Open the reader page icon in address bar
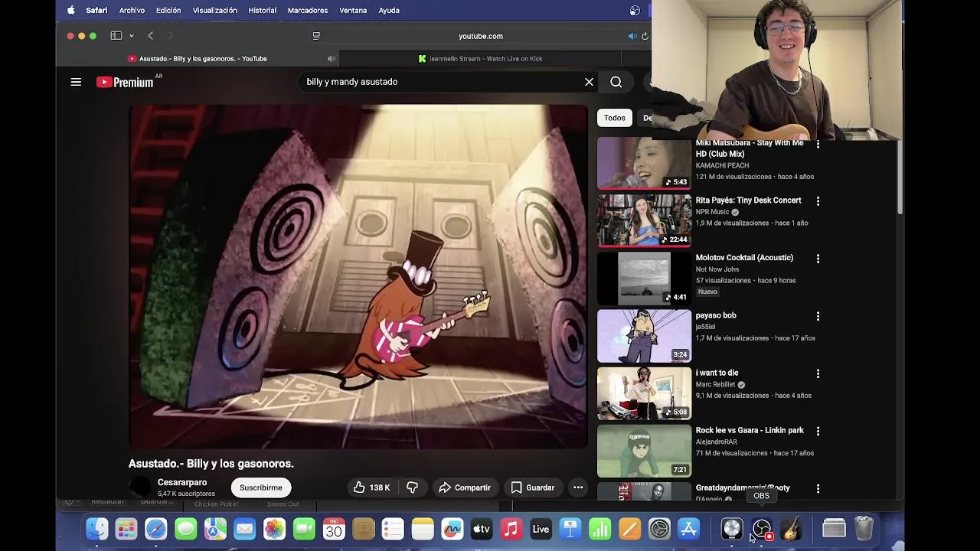This screenshot has width=980, height=551. [316, 36]
